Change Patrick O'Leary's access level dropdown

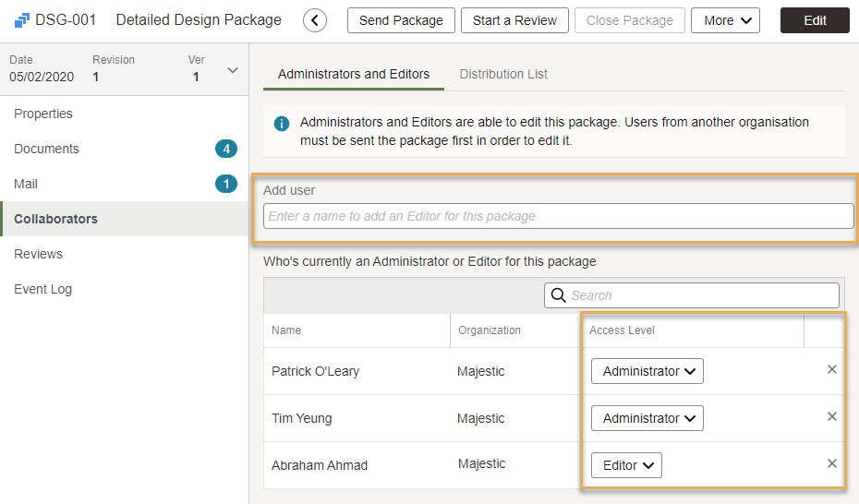(647, 371)
